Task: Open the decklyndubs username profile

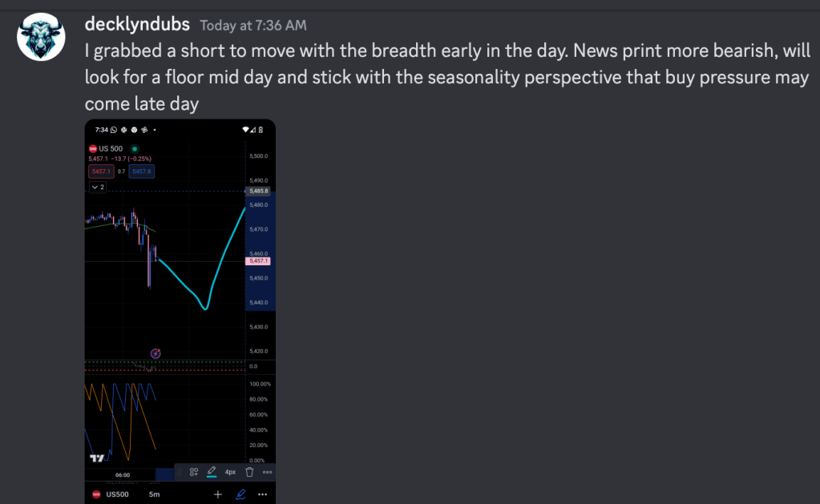Action: point(137,25)
